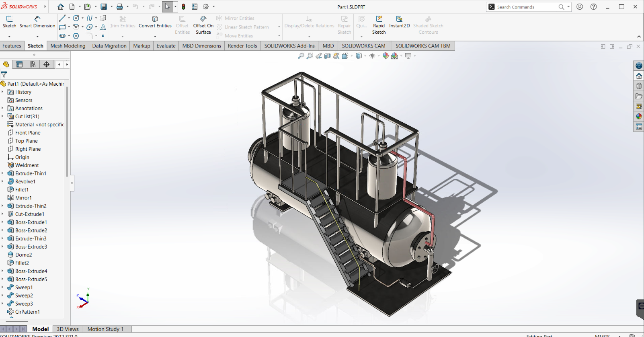Select Front Plane in the feature tree
The height and width of the screenshot is (337, 644).
(28, 133)
